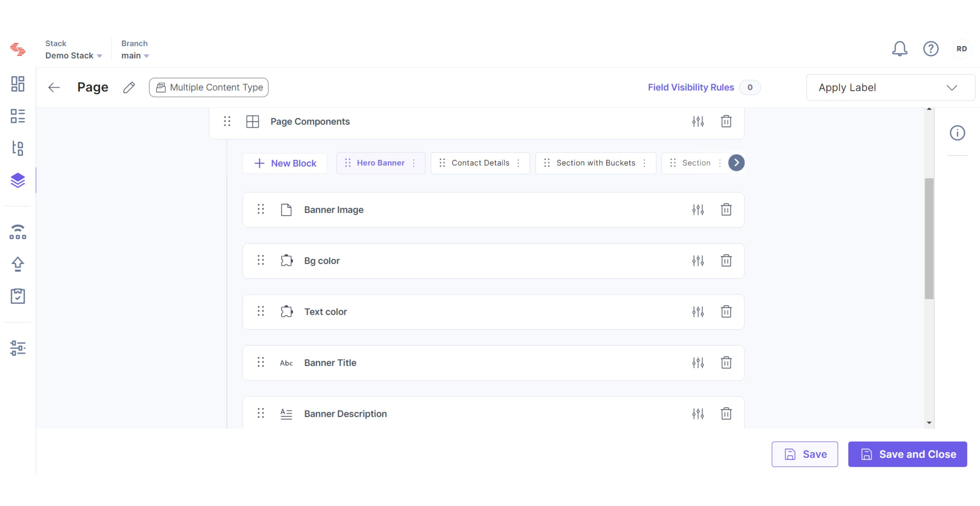Open properties for Text color field

pyautogui.click(x=698, y=311)
